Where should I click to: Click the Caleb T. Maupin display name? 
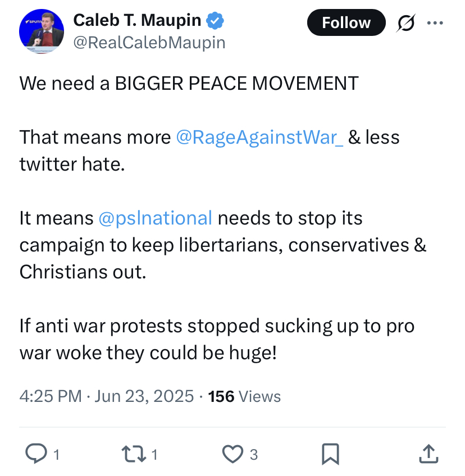click(137, 20)
